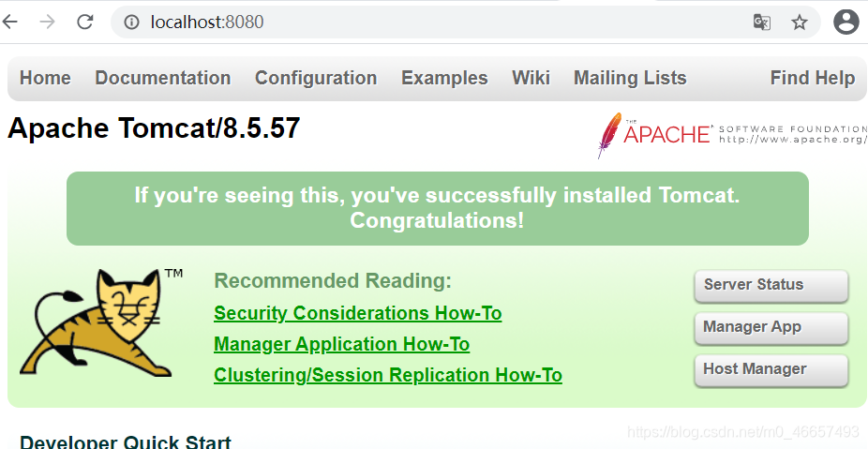Open Clustering/Session Replication How-To link
This screenshot has width=868, height=449.
(388, 375)
